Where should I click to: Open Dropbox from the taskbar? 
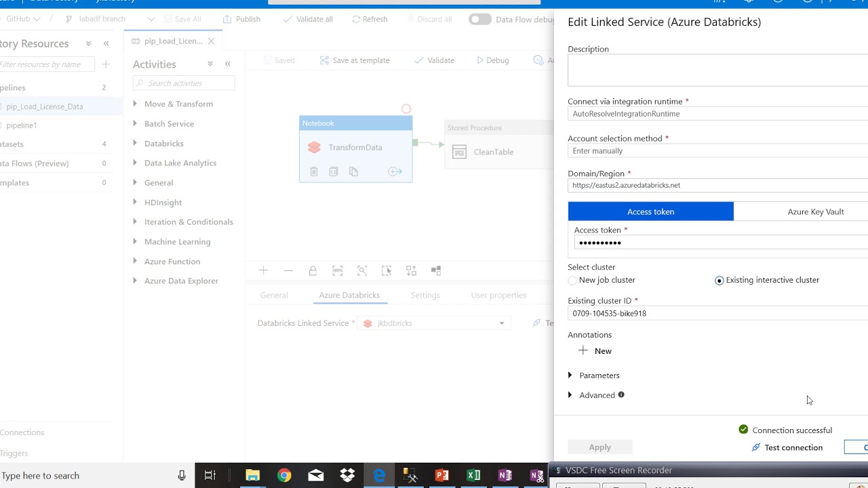pyautogui.click(x=347, y=475)
